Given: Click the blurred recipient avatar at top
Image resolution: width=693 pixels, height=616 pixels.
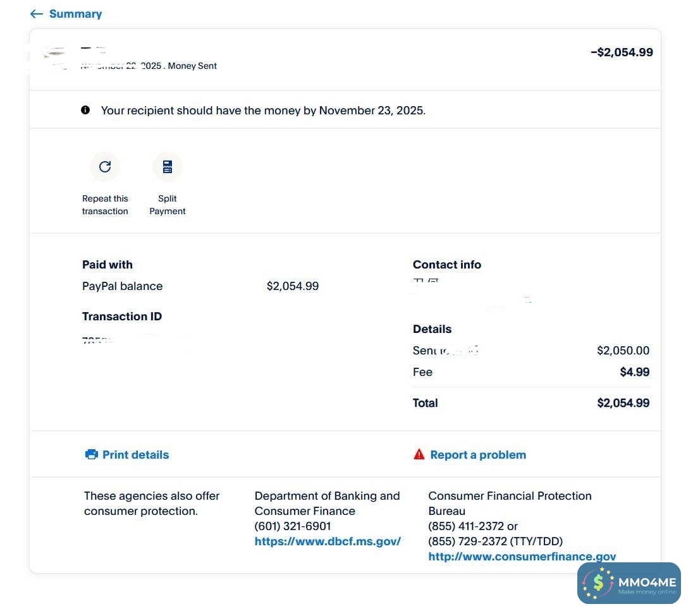Looking at the screenshot, I should pos(56,57).
